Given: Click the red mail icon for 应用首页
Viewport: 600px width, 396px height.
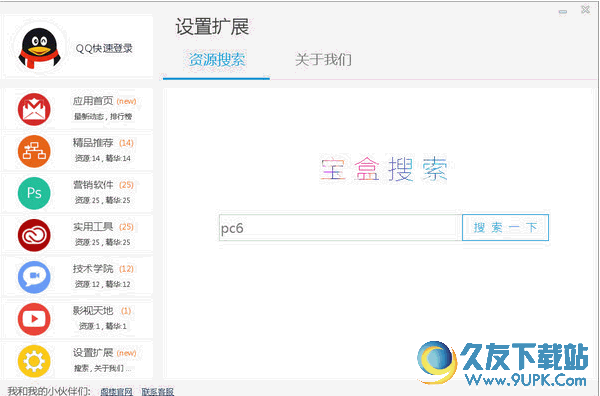Looking at the screenshot, I should click(x=34, y=109).
